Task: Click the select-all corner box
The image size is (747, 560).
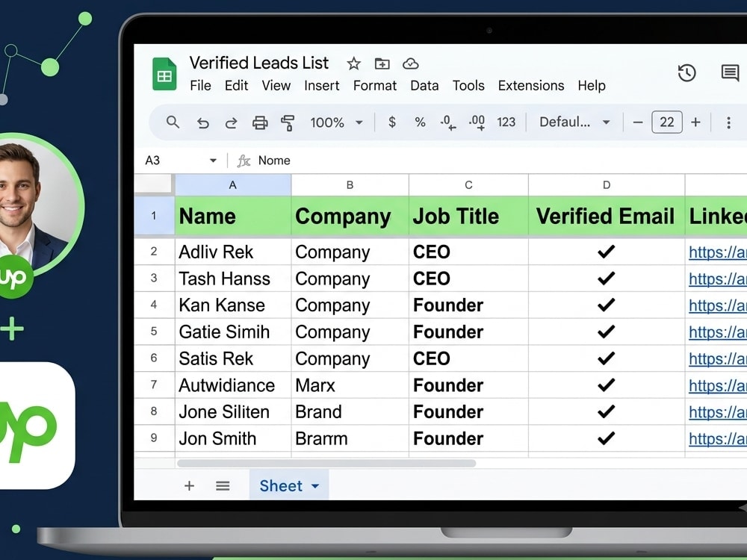Action: point(153,184)
